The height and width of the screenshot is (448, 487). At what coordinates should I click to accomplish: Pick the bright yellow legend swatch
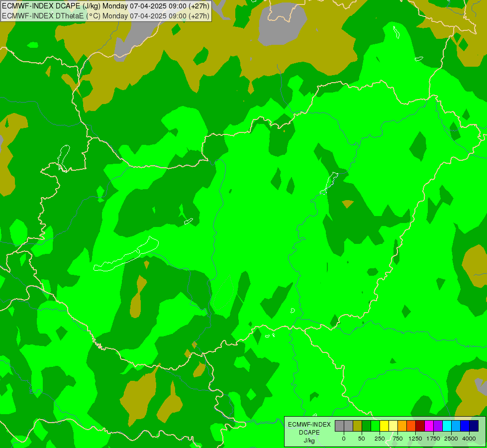click(384, 426)
